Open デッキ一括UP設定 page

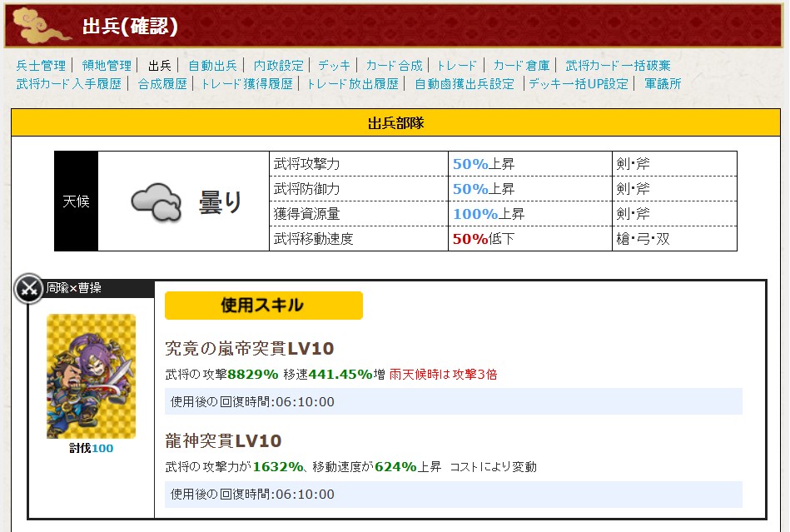click(579, 84)
